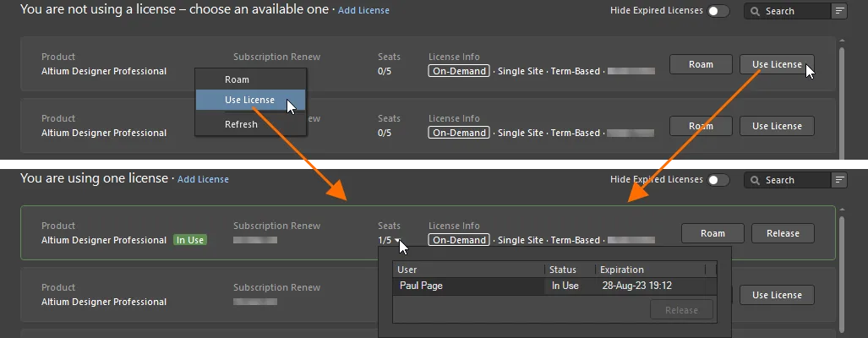This screenshot has width=868, height=338.
Task: Click On-Demand tag in In Use license row
Action: [x=459, y=240]
